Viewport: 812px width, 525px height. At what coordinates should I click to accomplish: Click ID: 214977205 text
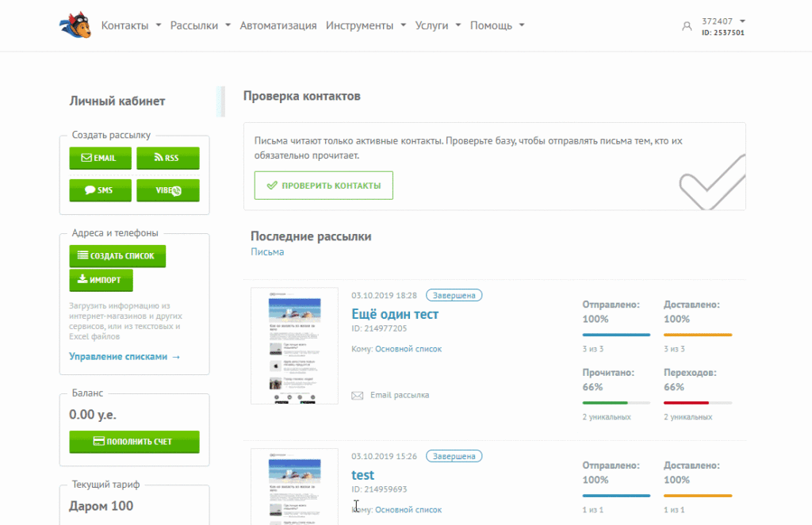(379, 328)
